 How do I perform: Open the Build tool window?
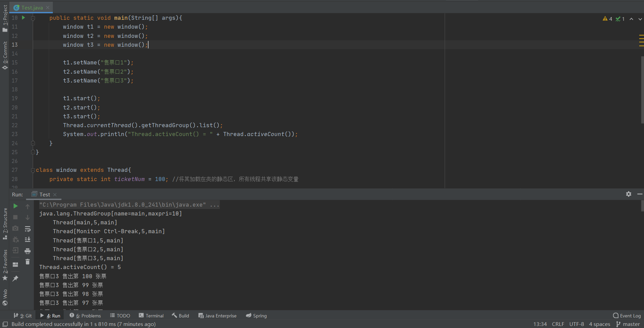tap(181, 316)
